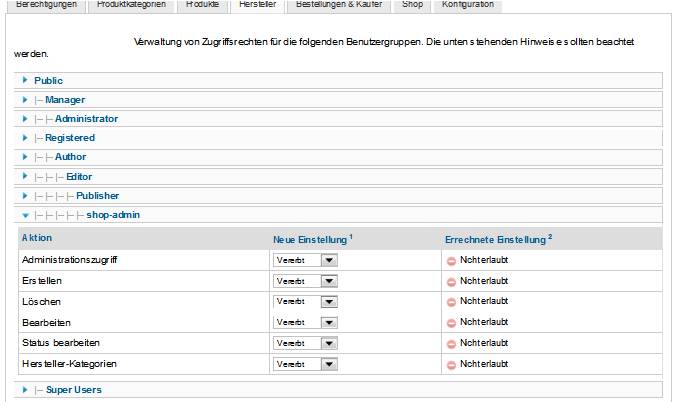Click the Publisher group link
Screen dimensions: 675x402
click(x=97, y=196)
